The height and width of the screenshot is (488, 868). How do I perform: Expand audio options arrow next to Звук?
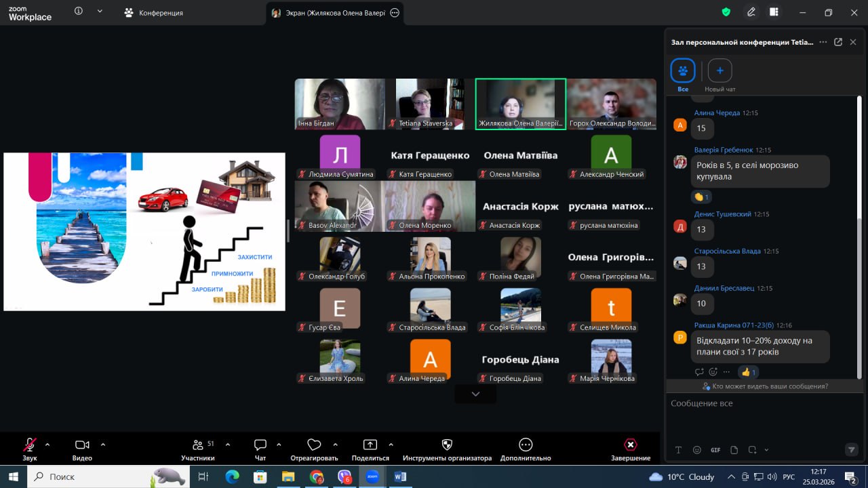47,445
